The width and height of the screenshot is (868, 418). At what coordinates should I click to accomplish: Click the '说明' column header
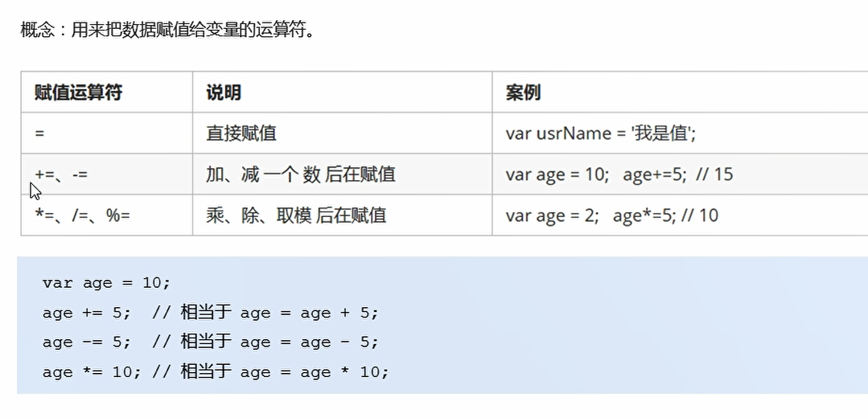[223, 92]
